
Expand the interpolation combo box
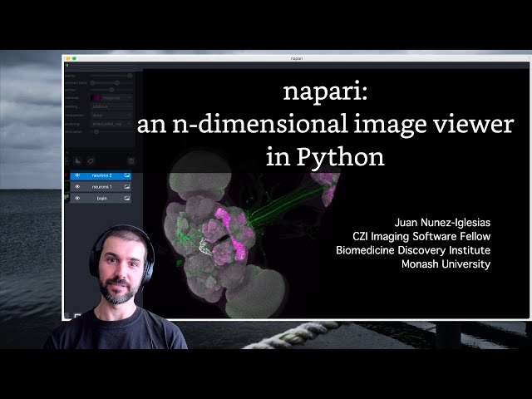pos(111,116)
